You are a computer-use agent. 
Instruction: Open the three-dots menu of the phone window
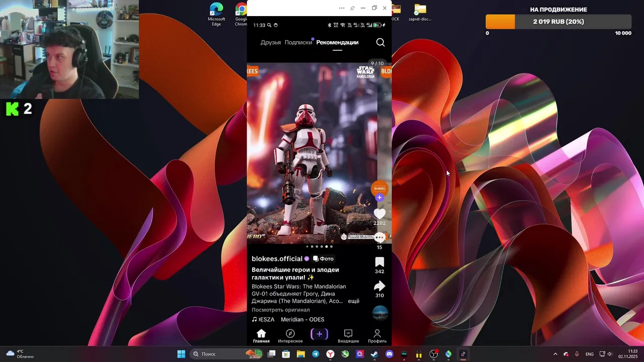[342, 8]
